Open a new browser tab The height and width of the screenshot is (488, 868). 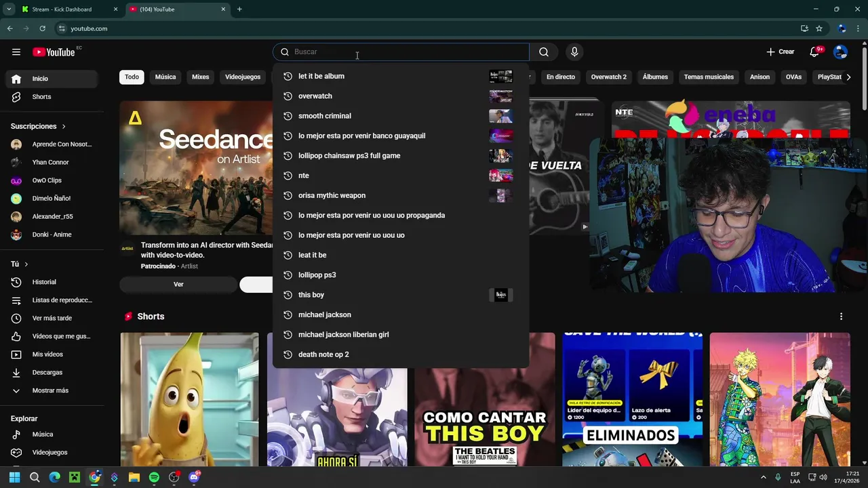point(239,9)
